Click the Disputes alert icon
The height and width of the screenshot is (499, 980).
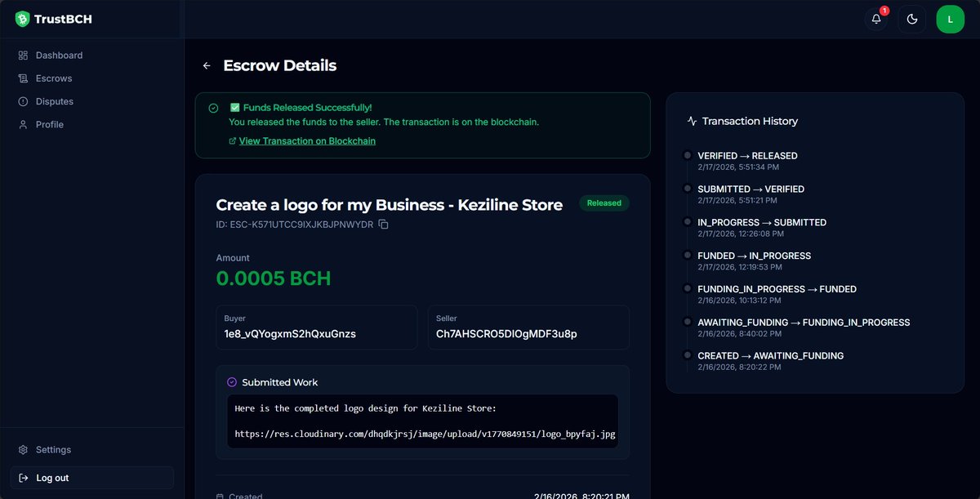point(23,101)
